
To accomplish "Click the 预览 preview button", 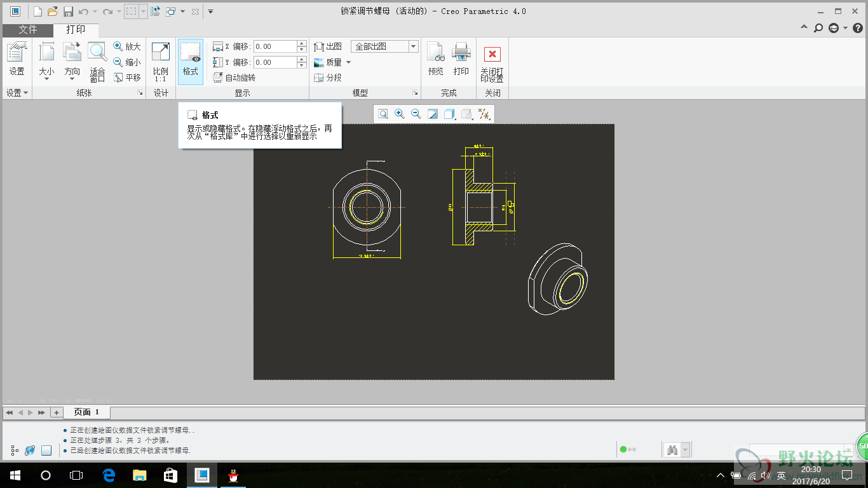I will [x=435, y=59].
